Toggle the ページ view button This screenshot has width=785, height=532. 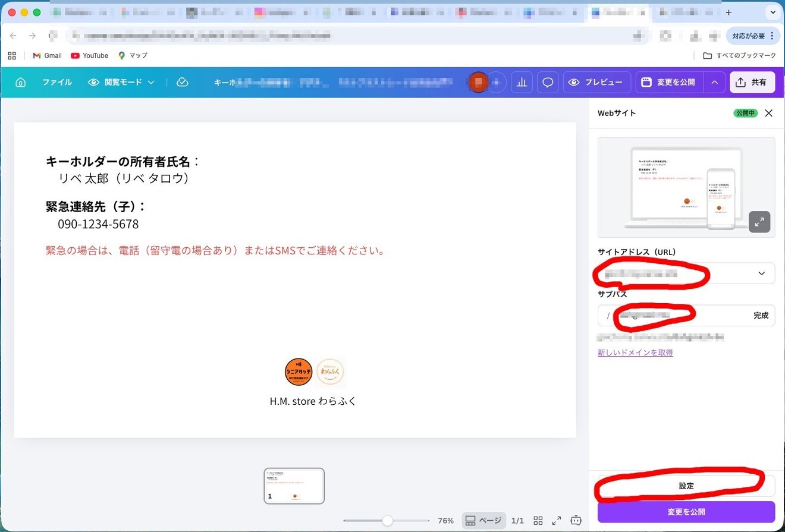click(483, 521)
